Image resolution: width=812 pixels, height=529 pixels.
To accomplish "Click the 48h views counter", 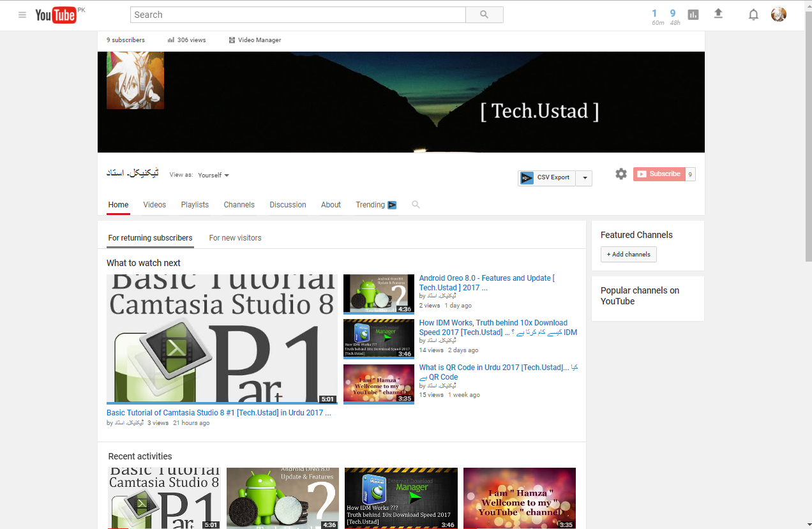I will click(675, 17).
